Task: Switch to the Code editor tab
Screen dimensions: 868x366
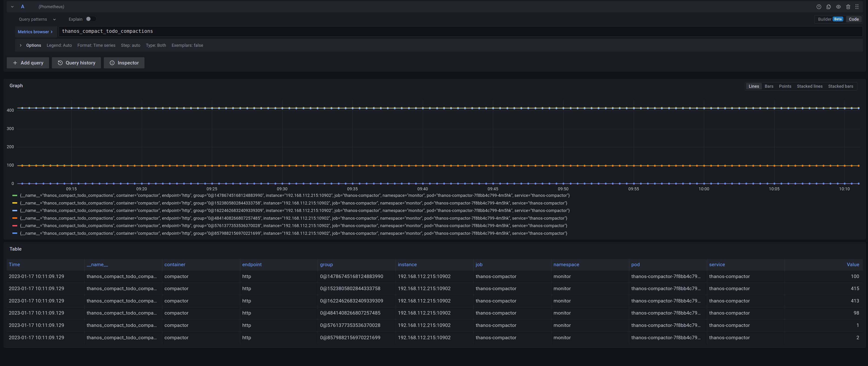Action: 854,19
